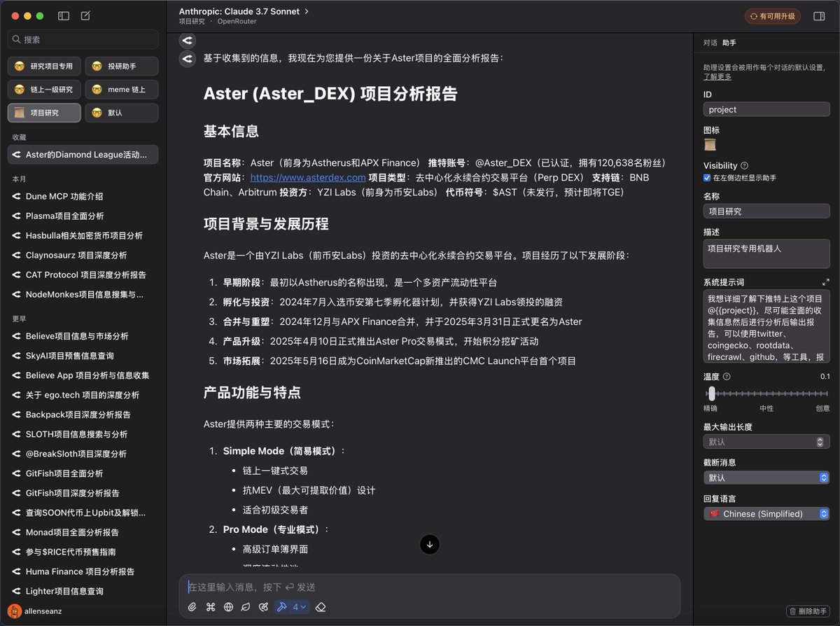Click the 描述 text area
Screen dimensions: 840x626
point(766,253)
